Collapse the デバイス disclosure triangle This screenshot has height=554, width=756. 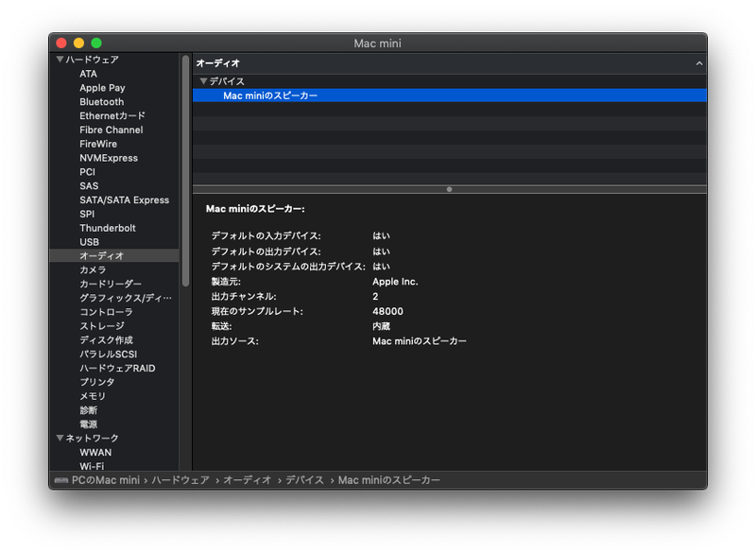(203, 81)
